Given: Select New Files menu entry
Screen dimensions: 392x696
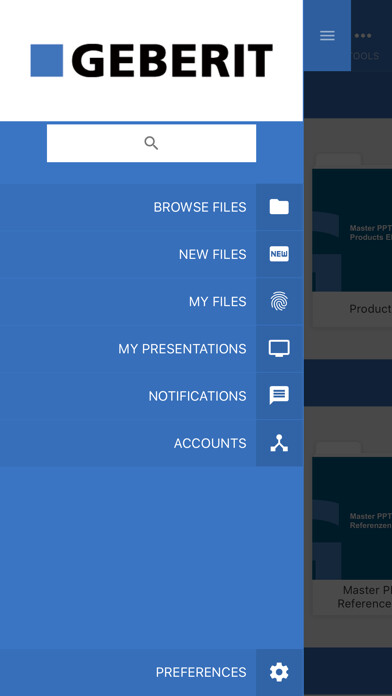Looking at the screenshot, I should pos(212,254).
